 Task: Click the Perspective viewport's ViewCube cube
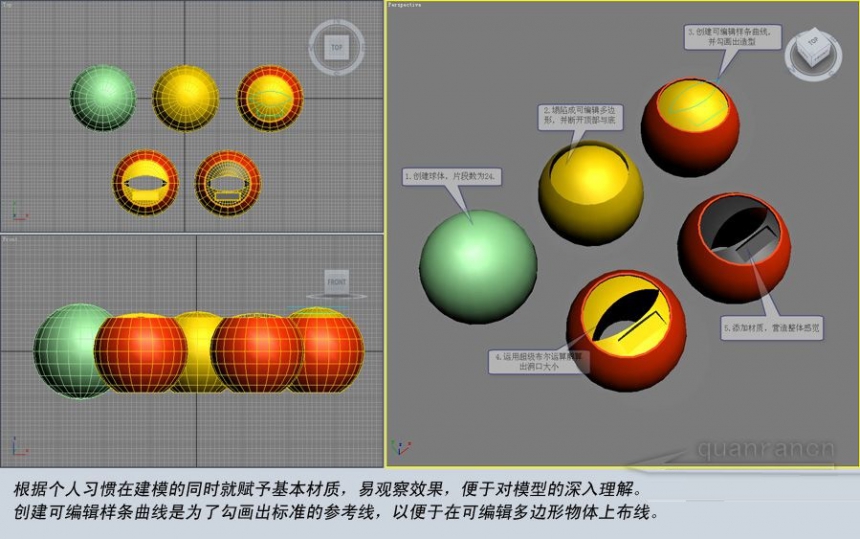coord(813,48)
